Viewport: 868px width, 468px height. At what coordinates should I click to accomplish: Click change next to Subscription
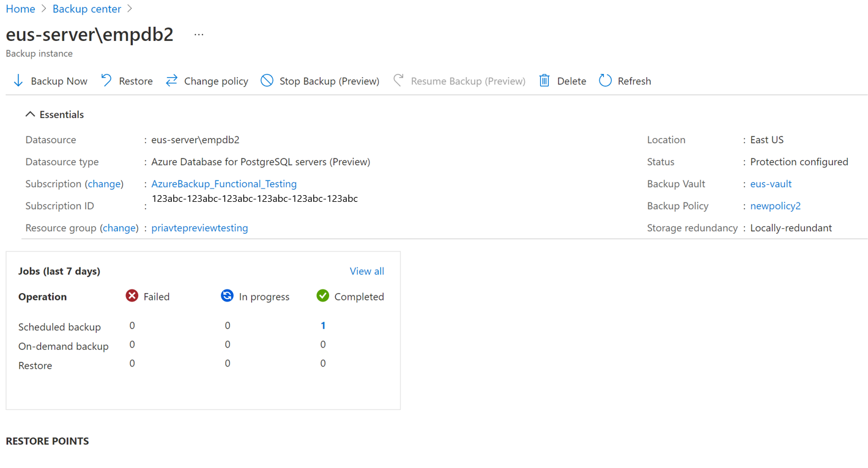tap(104, 184)
